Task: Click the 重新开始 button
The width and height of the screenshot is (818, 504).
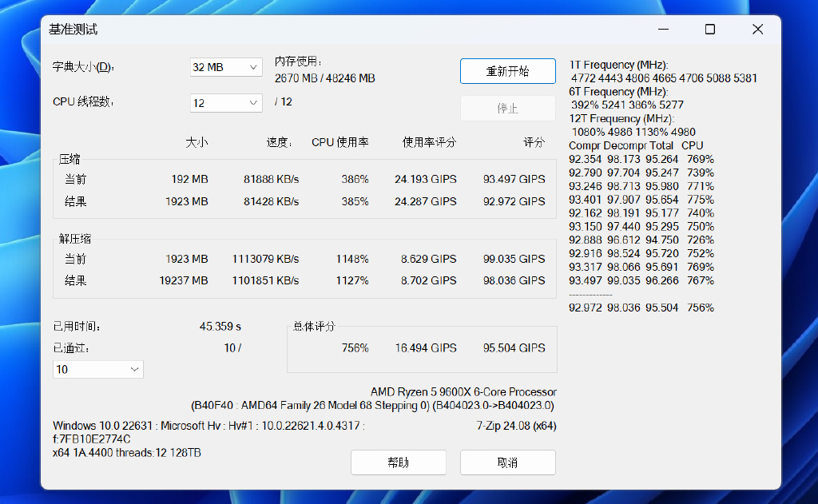Action: point(507,71)
